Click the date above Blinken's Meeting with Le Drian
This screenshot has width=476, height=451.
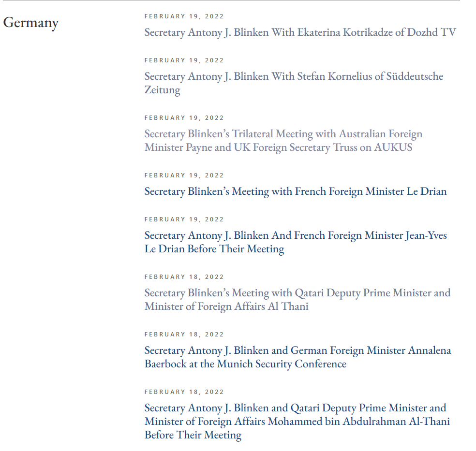184,175
